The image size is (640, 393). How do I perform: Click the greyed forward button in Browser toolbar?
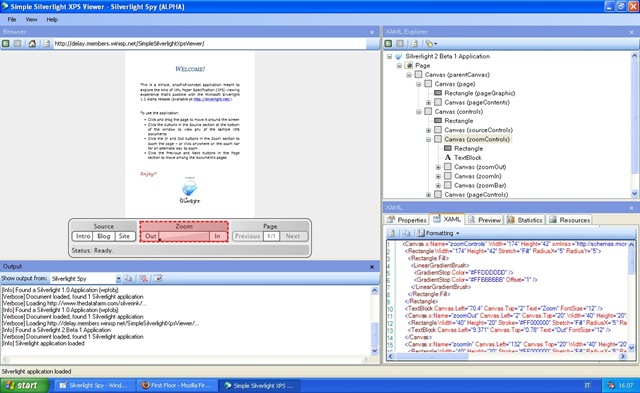pos(18,44)
